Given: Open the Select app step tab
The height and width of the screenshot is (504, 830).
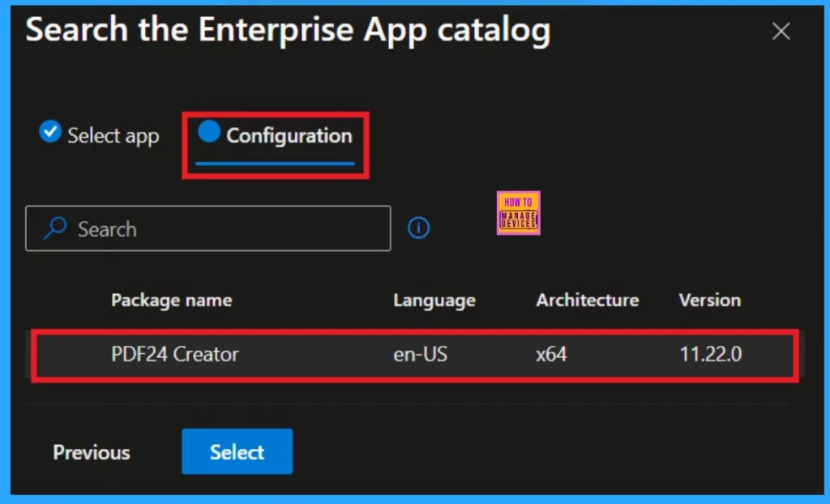Looking at the screenshot, I should click(x=99, y=135).
